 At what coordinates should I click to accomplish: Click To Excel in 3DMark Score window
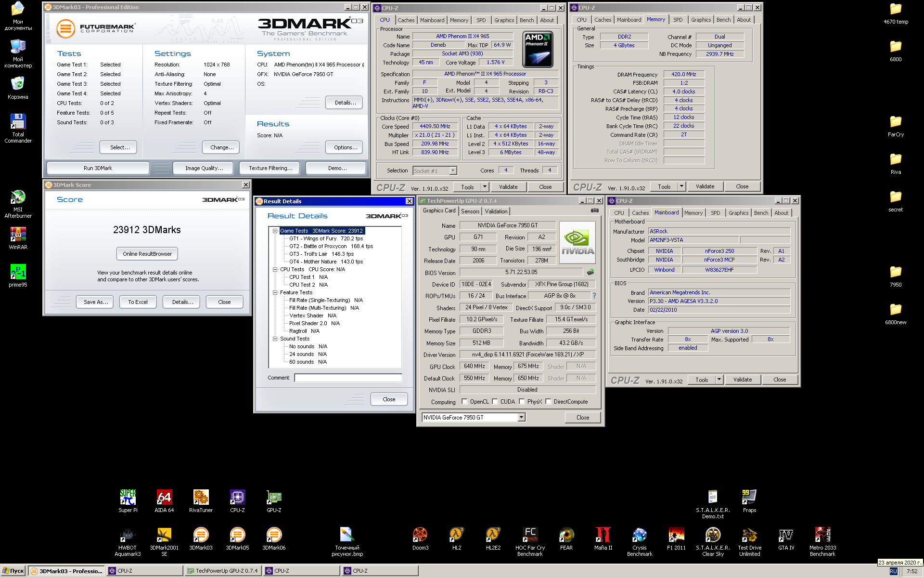(138, 302)
